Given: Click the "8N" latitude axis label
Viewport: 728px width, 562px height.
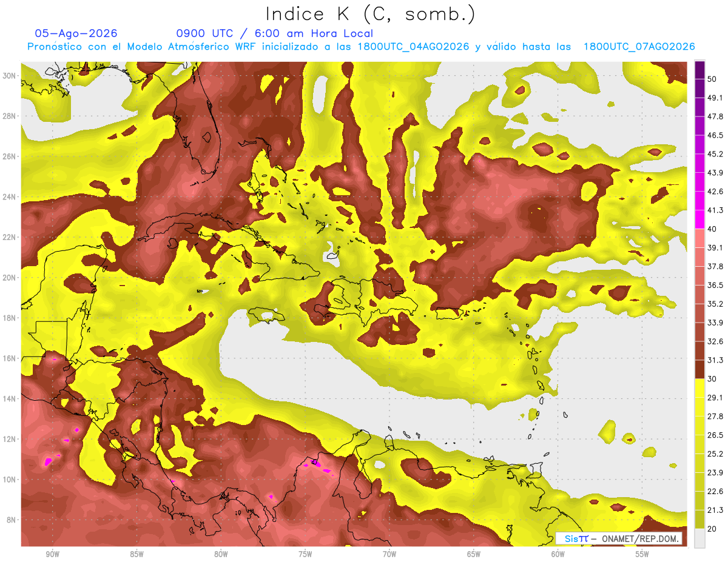Looking at the screenshot, I should coord(12,520).
